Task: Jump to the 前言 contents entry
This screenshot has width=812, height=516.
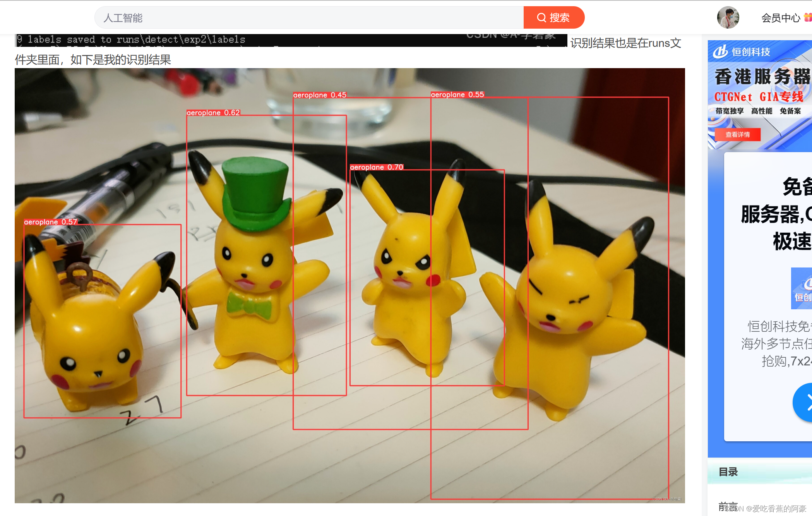Action: point(728,506)
